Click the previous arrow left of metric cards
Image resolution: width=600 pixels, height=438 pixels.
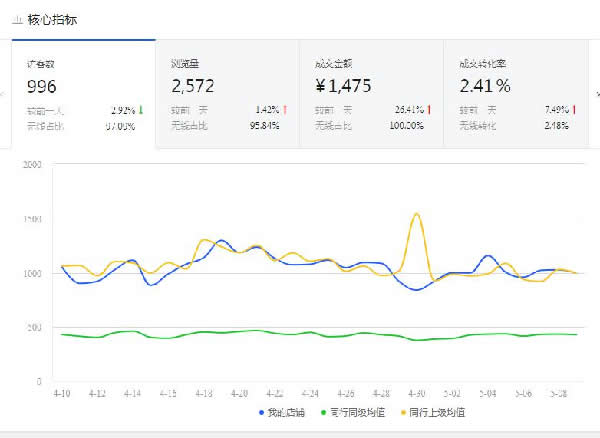click(5, 95)
